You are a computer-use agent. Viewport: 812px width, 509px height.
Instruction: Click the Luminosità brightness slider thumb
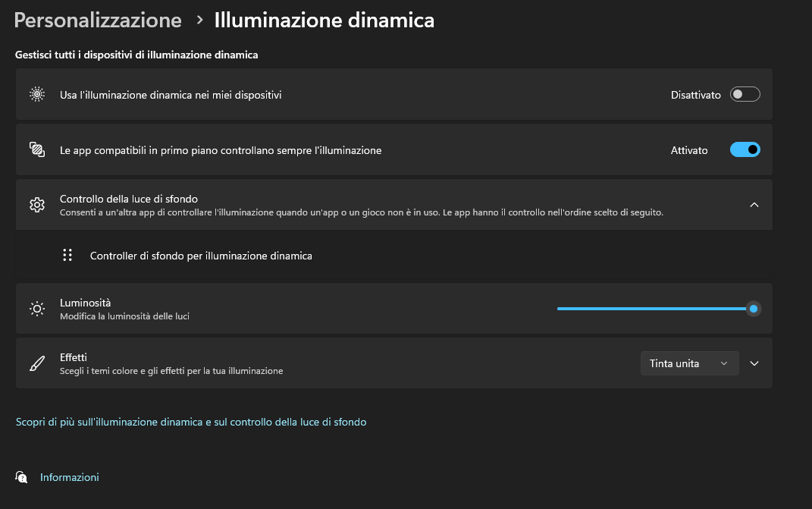coord(753,309)
